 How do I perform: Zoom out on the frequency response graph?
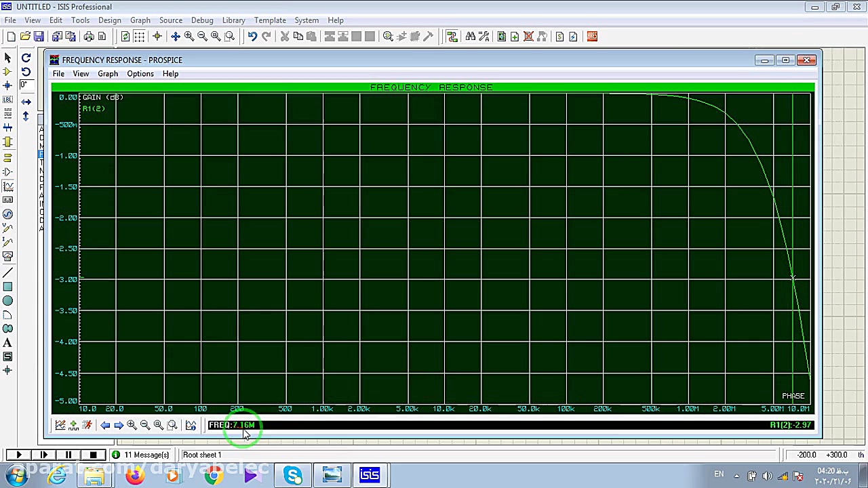[145, 425]
